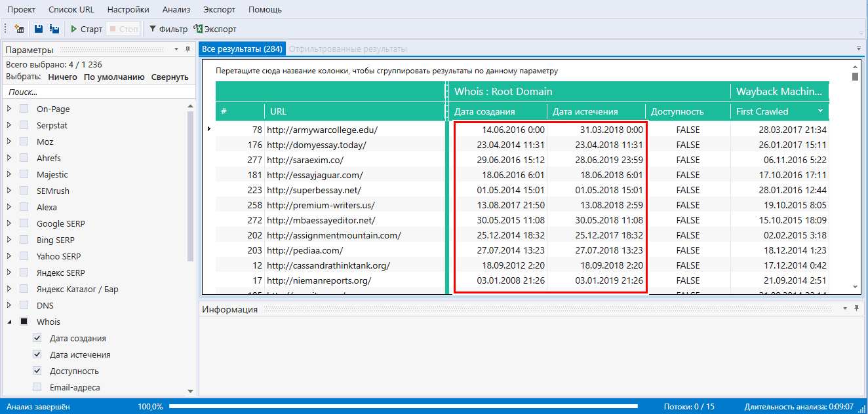Image resolution: width=868 pixels, height=414 pixels.
Task: Enable the Email-адреса checkbox
Action: 37,388
